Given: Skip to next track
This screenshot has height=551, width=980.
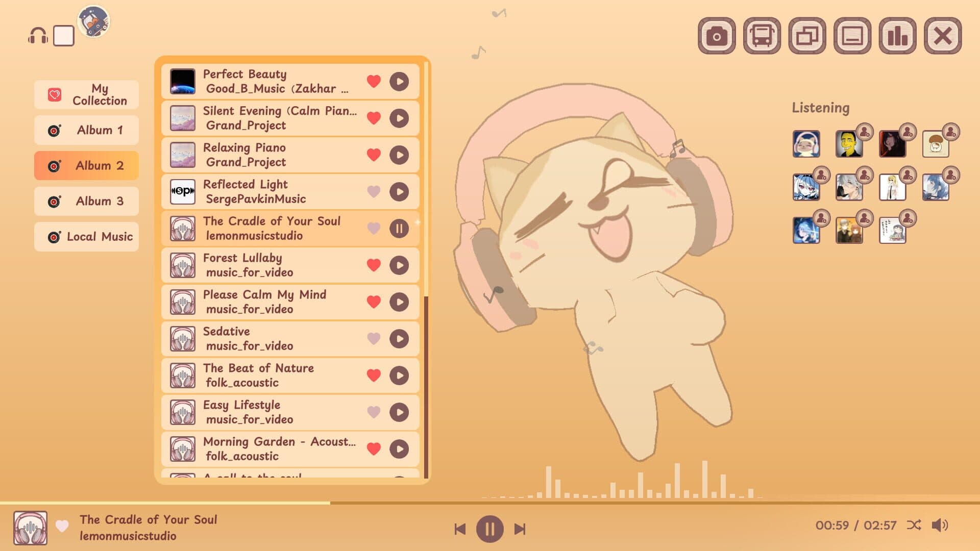Looking at the screenshot, I should point(520,530).
